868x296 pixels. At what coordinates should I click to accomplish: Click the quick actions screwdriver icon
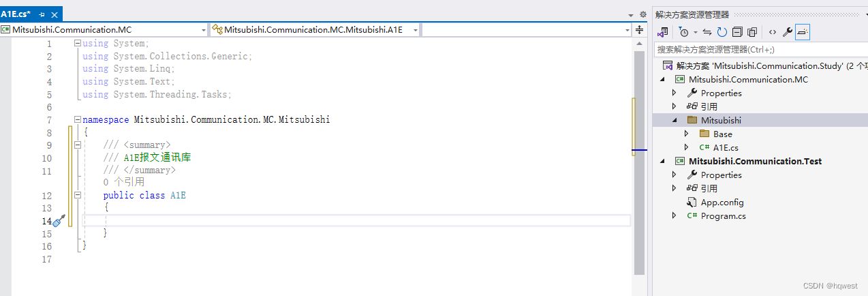(59, 220)
